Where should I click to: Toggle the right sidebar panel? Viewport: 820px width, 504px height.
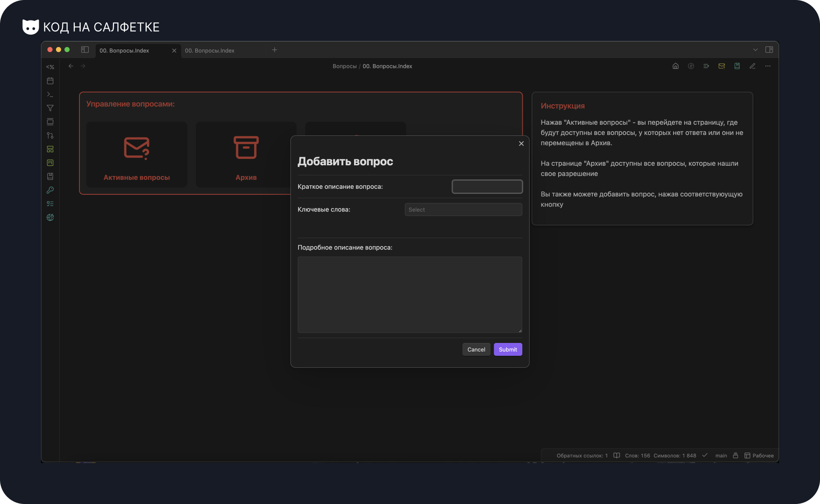coord(769,50)
